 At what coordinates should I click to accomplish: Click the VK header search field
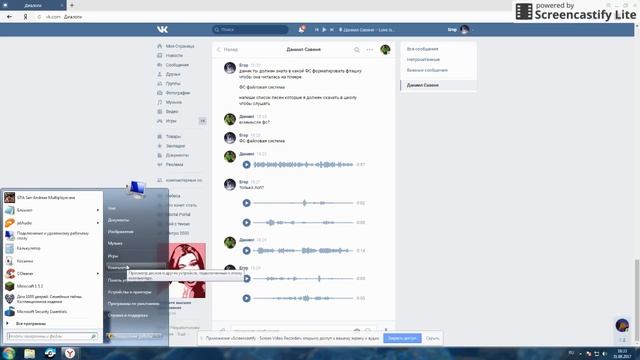(250, 29)
